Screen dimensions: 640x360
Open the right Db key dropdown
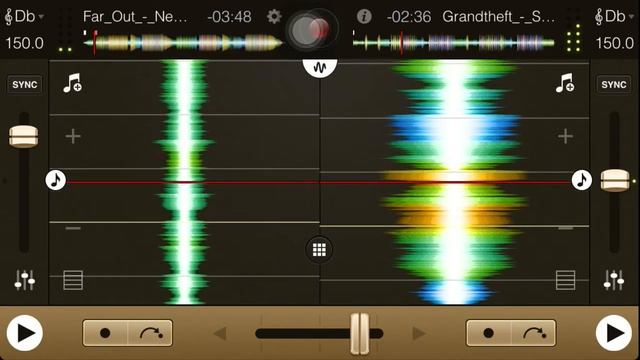pos(614,17)
